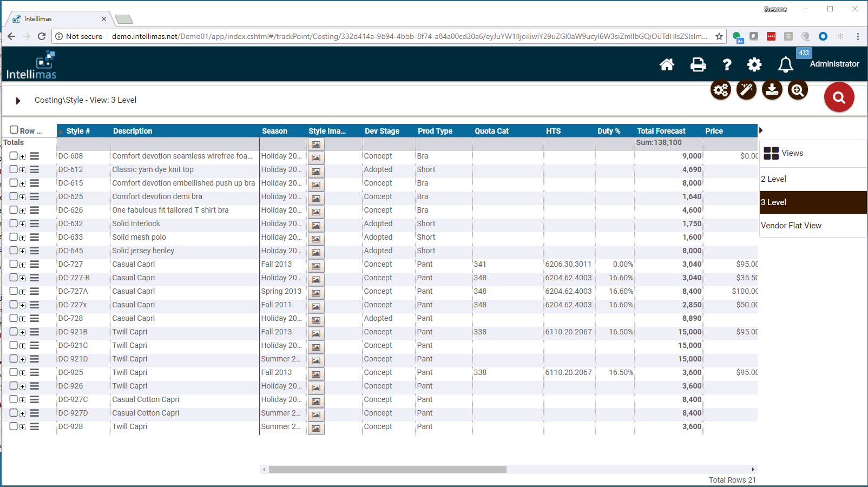This screenshot has height=487, width=868.
Task: Switch to the 2 Level view
Action: pos(773,179)
